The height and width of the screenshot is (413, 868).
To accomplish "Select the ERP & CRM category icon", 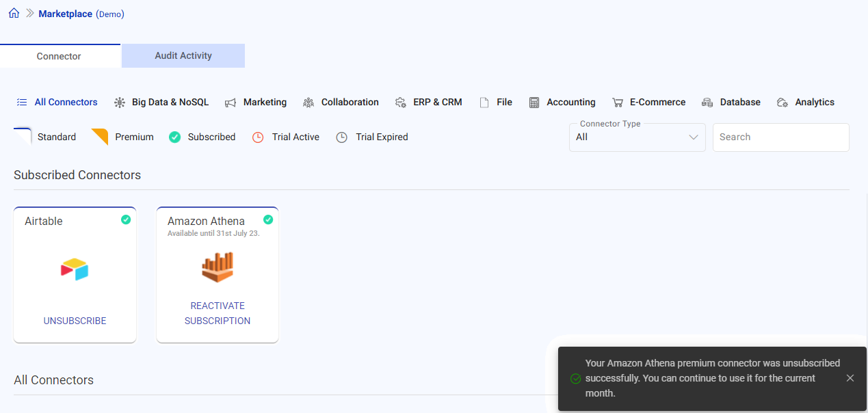I will [400, 101].
